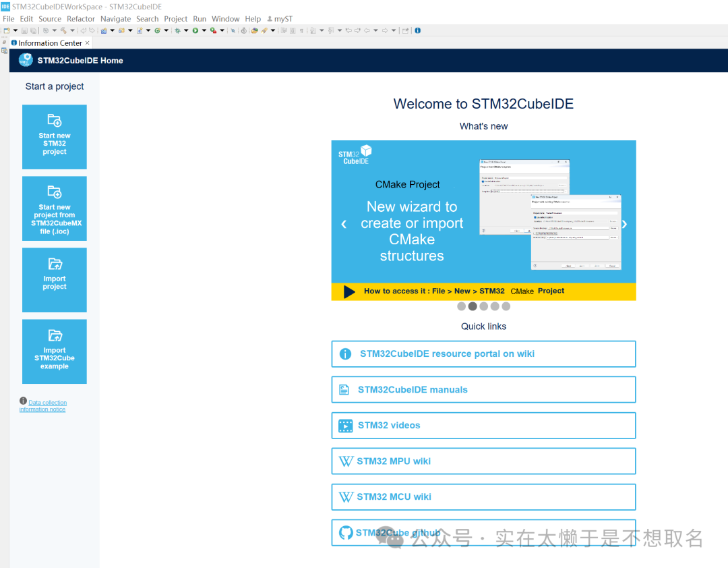
Task: Show previous slide with left carousel arrow
Action: (x=344, y=224)
